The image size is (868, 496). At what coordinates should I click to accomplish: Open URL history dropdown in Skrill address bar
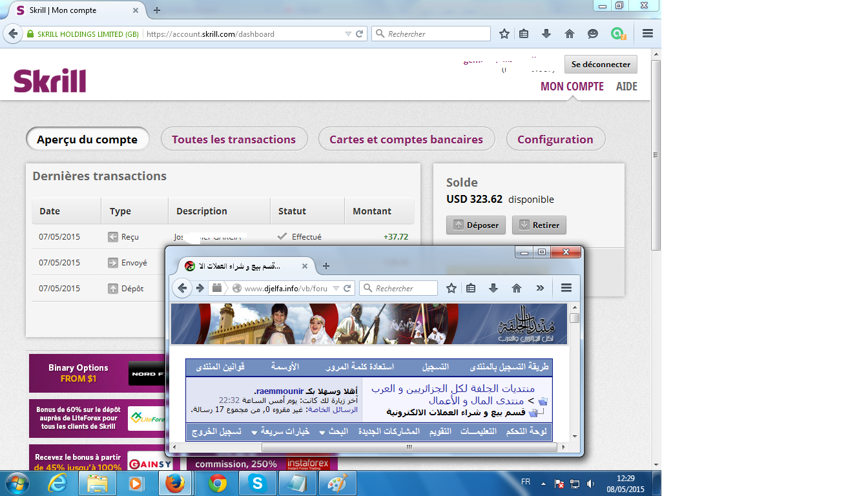349,34
